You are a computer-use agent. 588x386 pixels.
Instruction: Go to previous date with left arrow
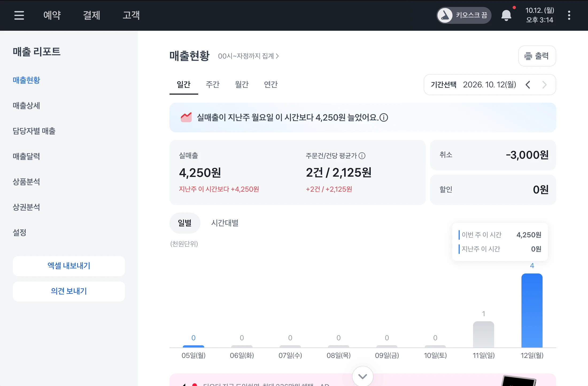tap(528, 85)
